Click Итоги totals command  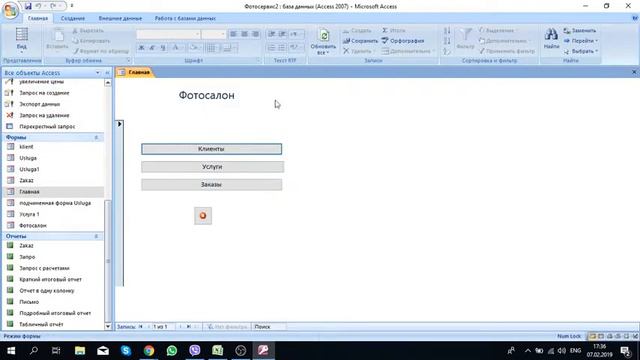pos(394,31)
